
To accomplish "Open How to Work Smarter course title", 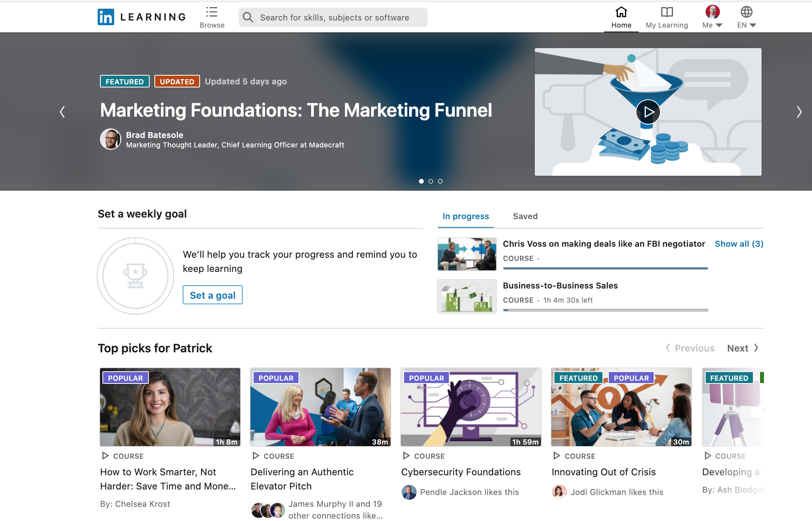I will click(x=168, y=479).
